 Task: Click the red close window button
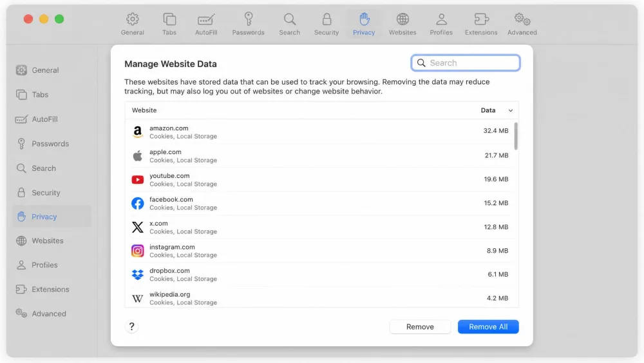[28, 19]
